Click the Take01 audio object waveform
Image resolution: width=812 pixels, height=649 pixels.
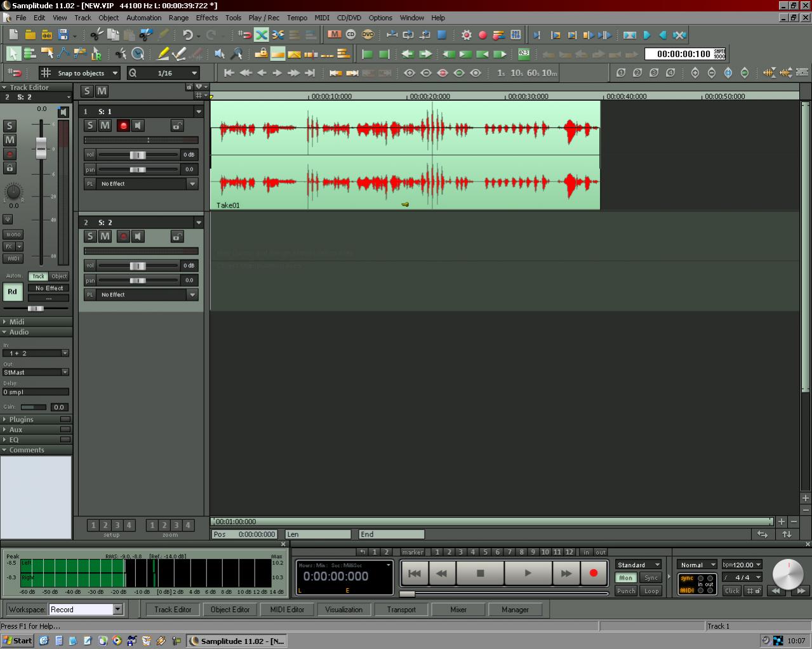[405, 155]
